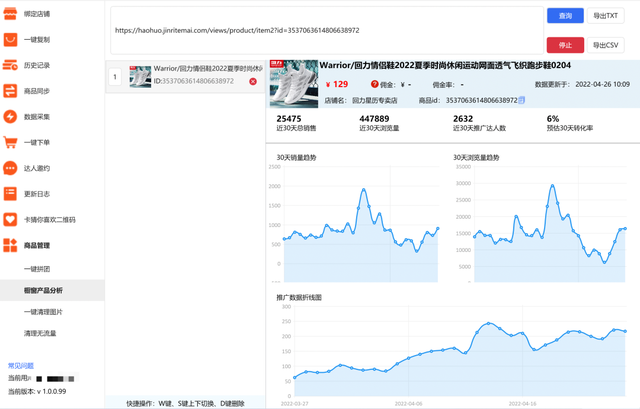The width and height of the screenshot is (640, 409).
Task: Click the blue 查询 button
Action: [565, 16]
